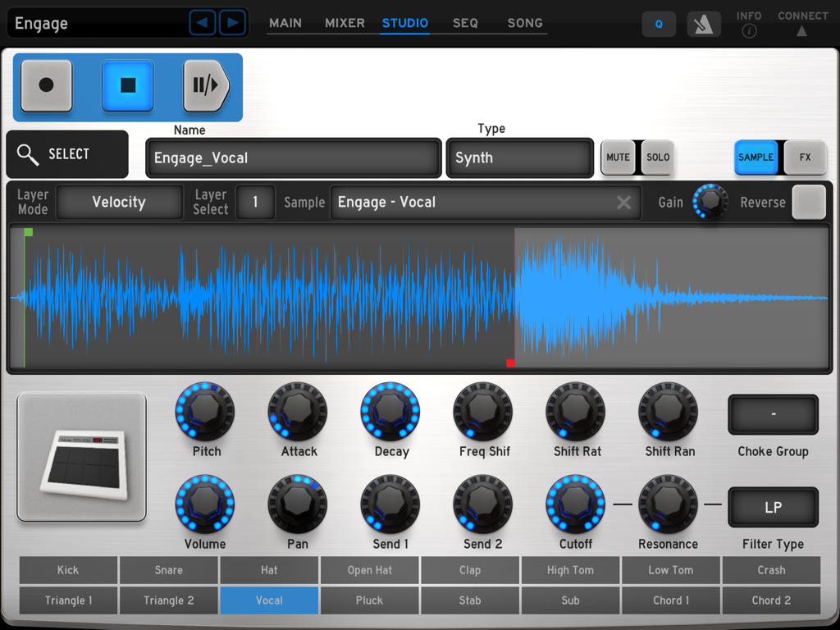The image size is (840, 630).
Task: Toggle quantize with the Q icon
Action: click(x=658, y=23)
